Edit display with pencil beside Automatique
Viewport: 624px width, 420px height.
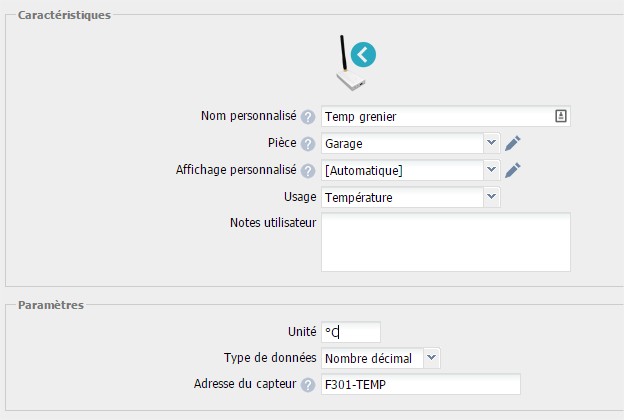click(x=513, y=170)
